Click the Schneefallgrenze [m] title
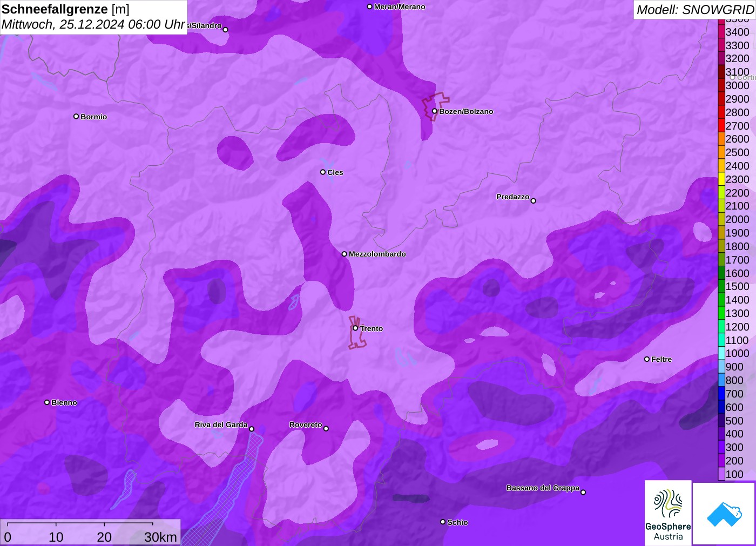 65,9
